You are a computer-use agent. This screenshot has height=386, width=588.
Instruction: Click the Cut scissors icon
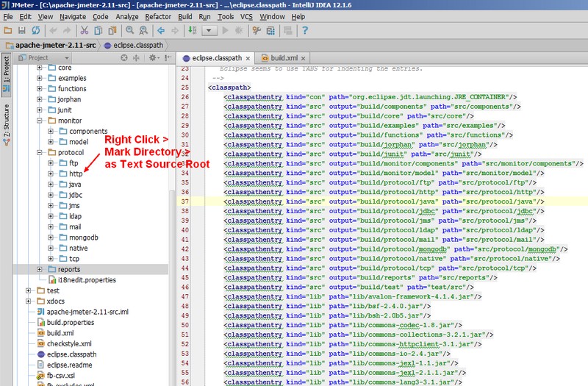(84, 30)
